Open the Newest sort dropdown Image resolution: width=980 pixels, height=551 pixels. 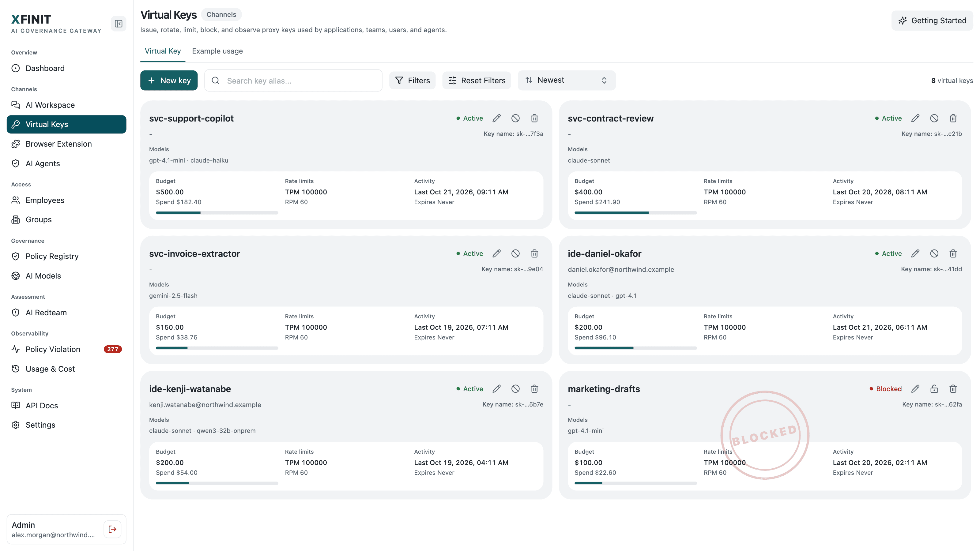[567, 80]
